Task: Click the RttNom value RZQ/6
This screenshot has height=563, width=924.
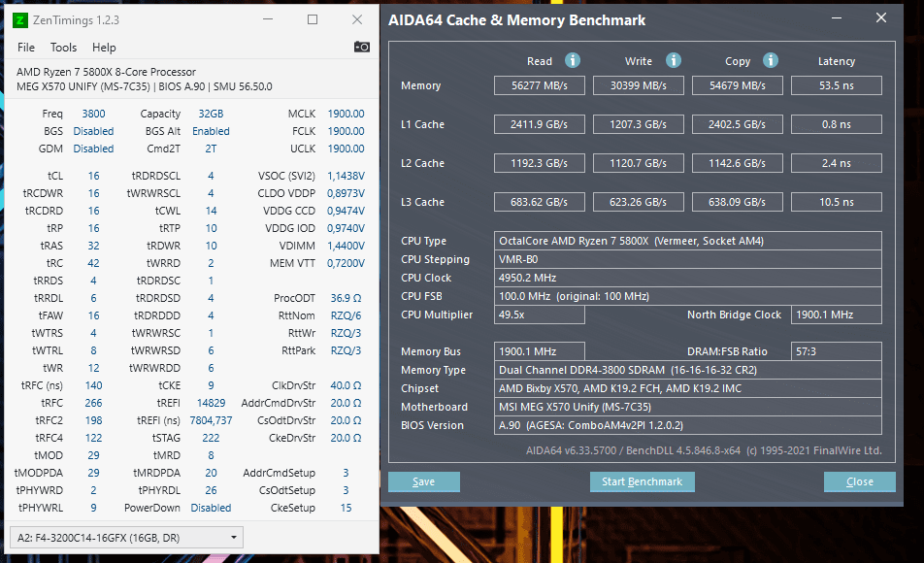Action: [346, 315]
